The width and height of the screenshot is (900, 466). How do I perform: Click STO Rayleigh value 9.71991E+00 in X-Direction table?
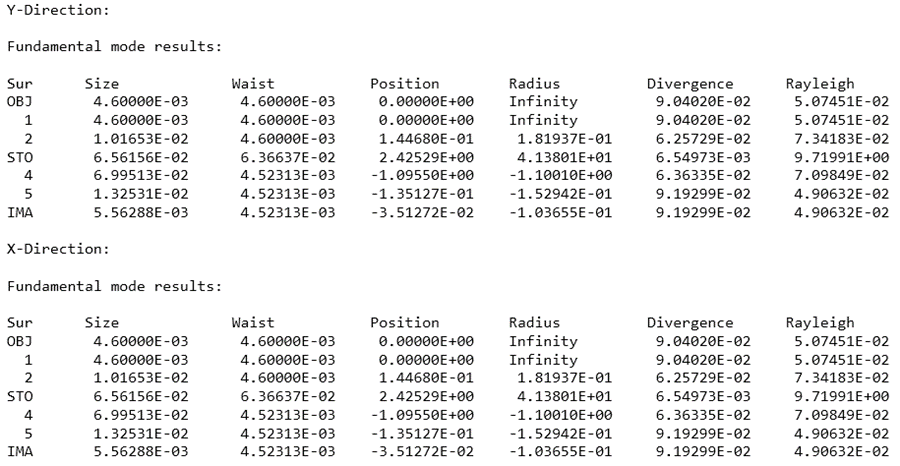pos(838,396)
